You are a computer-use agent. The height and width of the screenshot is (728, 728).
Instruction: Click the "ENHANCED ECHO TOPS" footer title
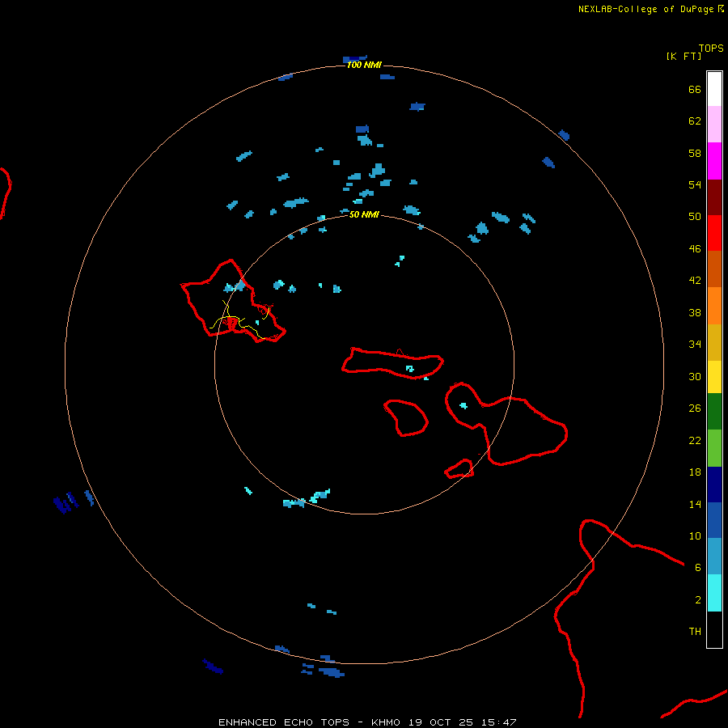[x=284, y=722]
